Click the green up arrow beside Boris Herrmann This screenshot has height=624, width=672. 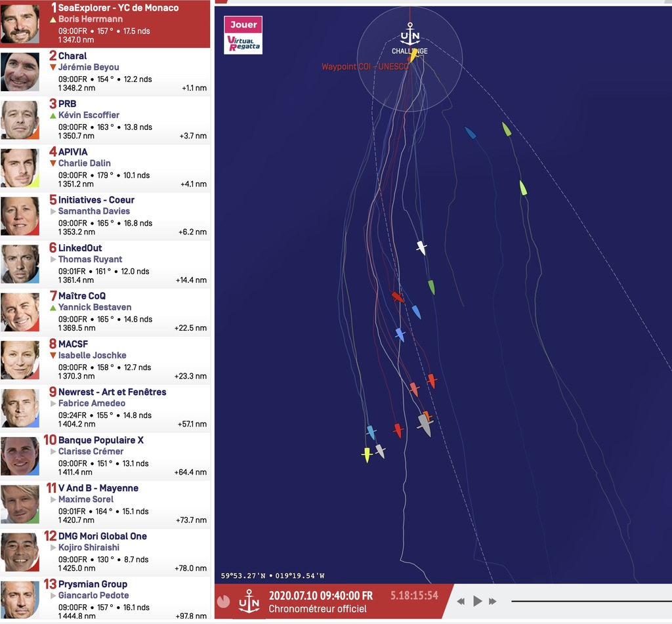point(53,19)
